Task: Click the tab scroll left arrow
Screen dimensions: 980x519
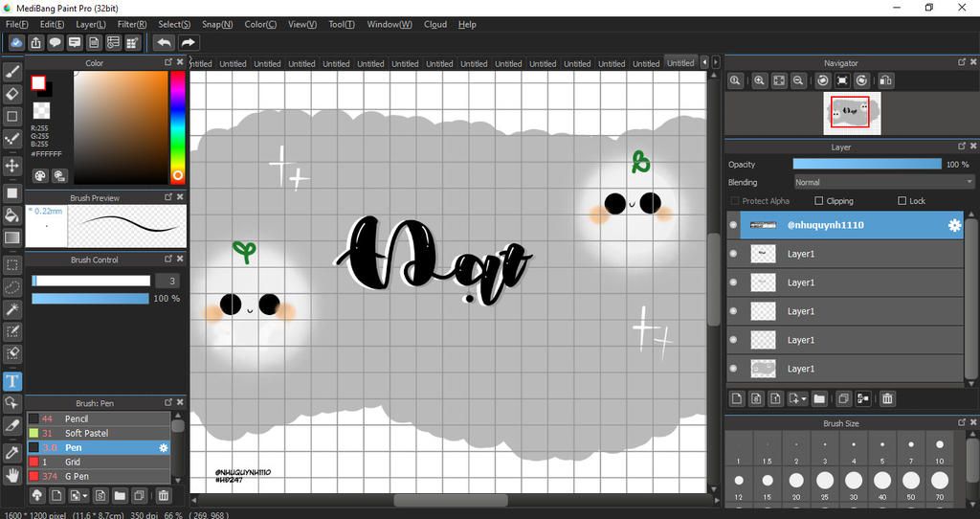Action: [x=705, y=62]
